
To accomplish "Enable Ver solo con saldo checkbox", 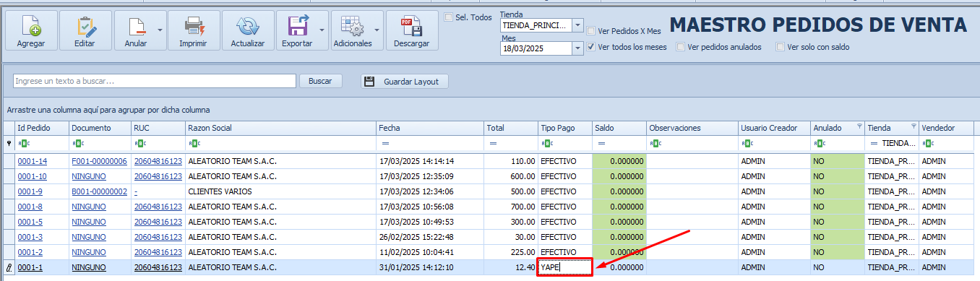I will 780,47.
